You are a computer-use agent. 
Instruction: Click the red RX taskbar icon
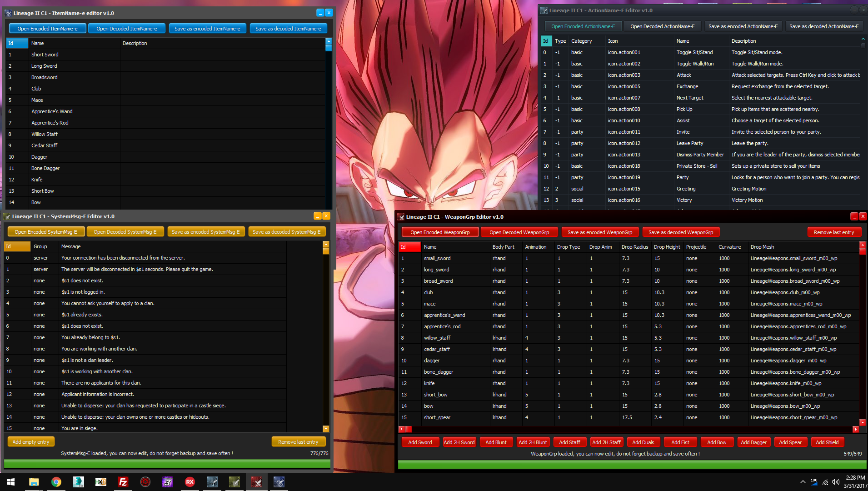pos(190,482)
